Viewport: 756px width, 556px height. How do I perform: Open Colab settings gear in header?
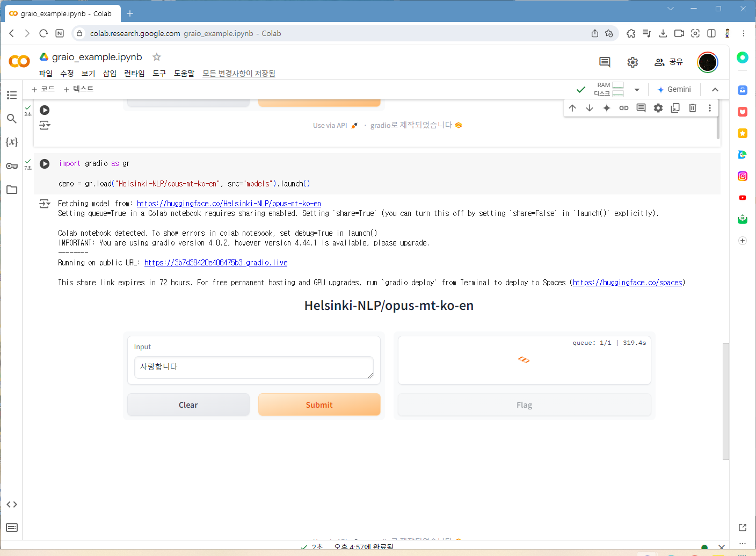[x=633, y=62]
